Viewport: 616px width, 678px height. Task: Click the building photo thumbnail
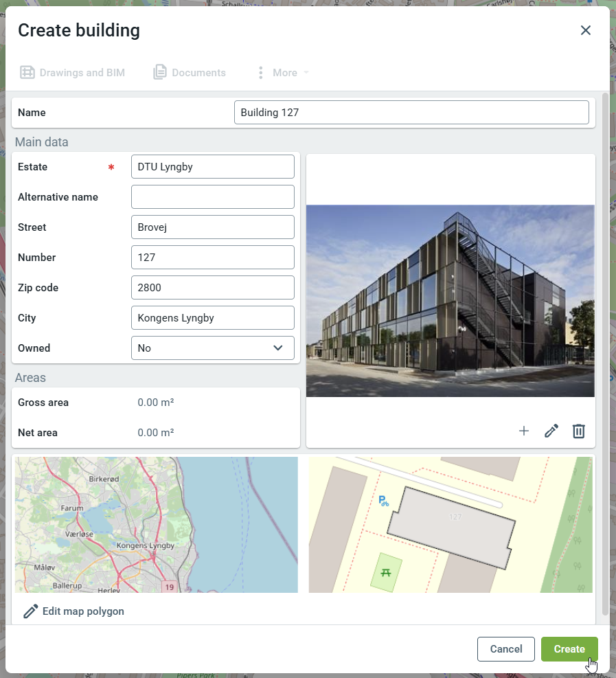tap(450, 301)
